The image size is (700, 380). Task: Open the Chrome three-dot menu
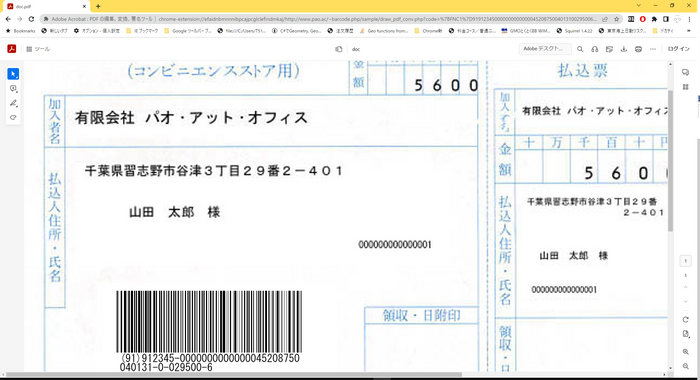(x=690, y=19)
